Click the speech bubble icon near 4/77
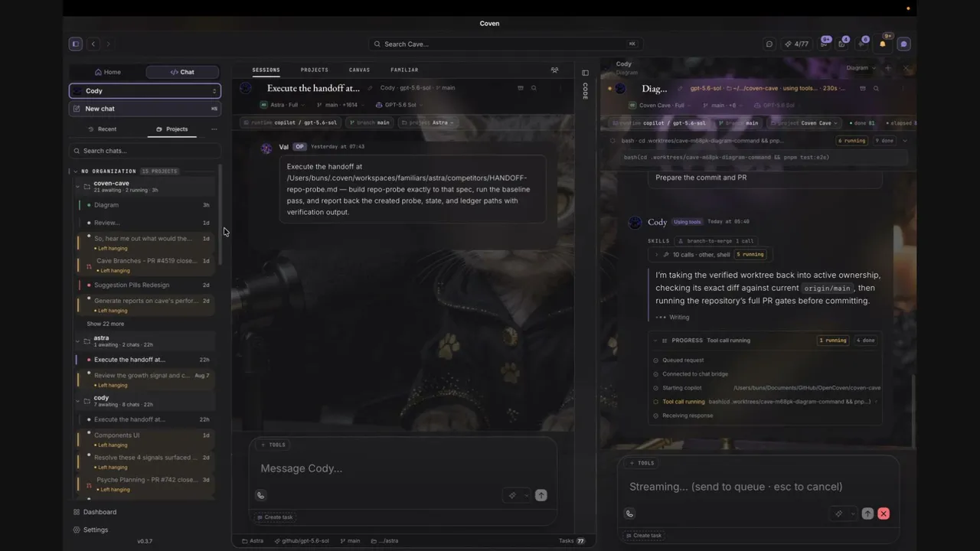 click(x=769, y=44)
